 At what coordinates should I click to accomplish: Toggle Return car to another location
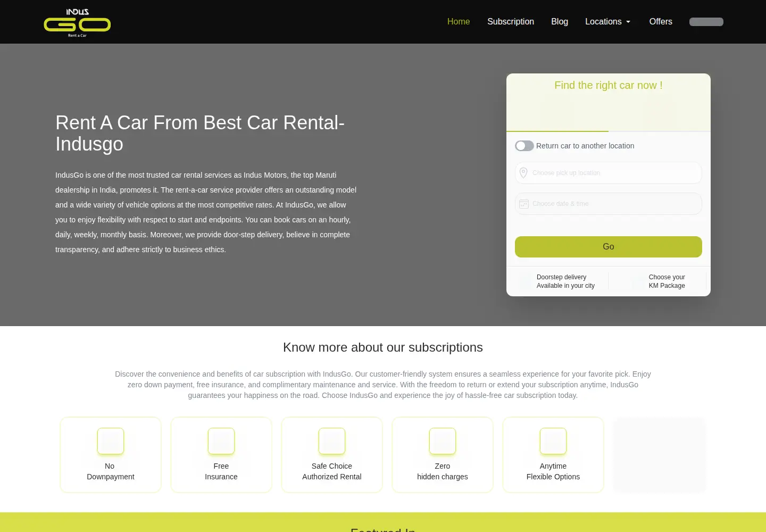point(524,146)
